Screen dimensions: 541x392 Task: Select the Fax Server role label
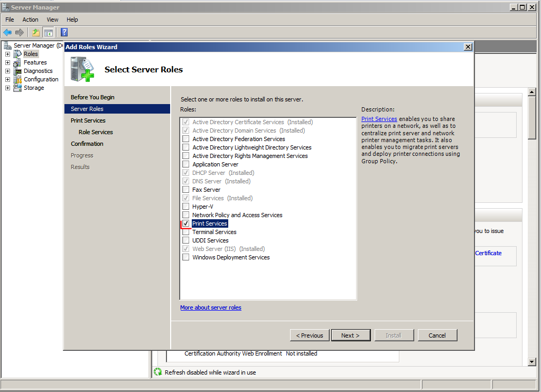pos(207,190)
